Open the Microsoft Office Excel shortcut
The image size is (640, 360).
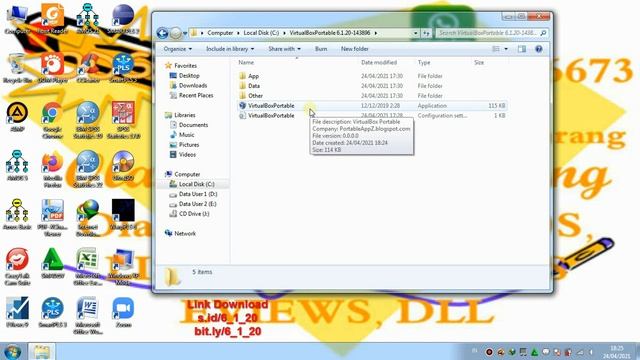tap(87, 267)
